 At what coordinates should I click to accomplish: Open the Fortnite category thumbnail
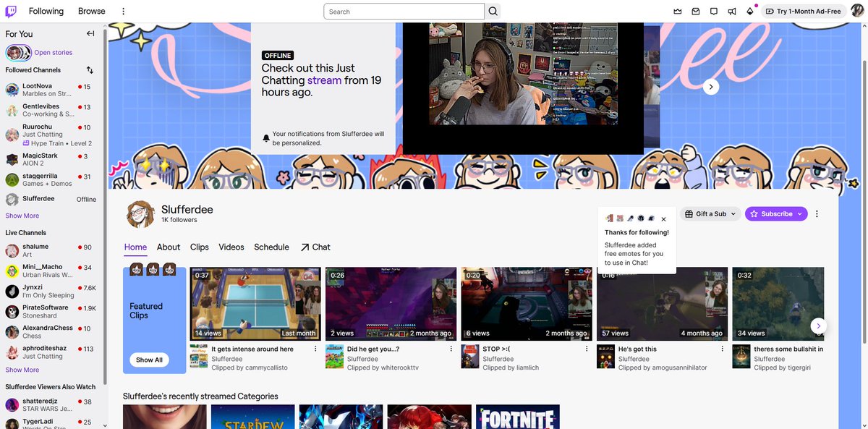[518, 417]
